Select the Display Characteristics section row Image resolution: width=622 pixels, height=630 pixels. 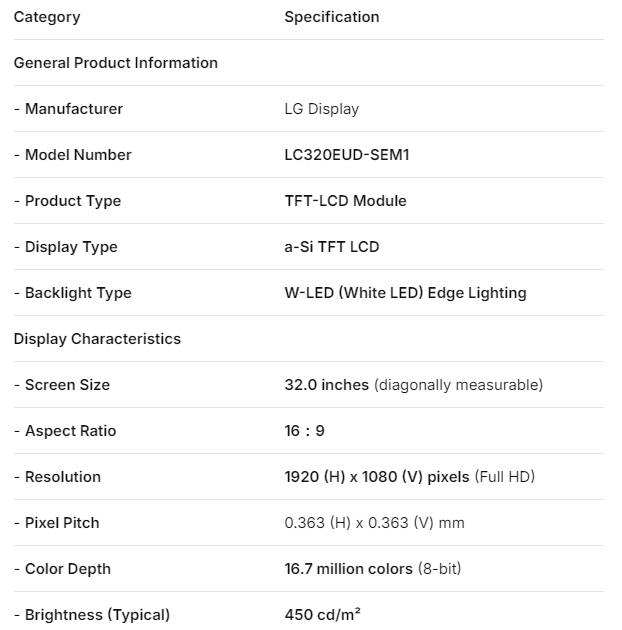tap(97, 339)
